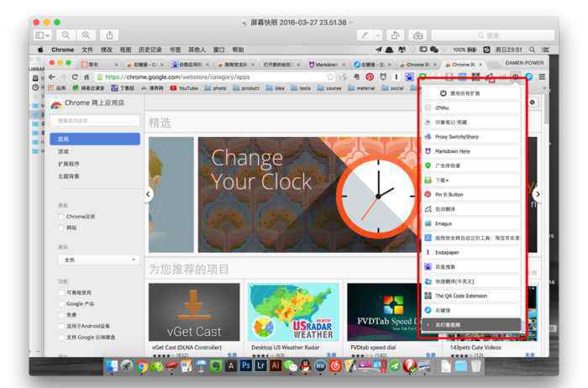Click the Preview zoom in magnifier
Viewport: 588px width, 388px height.
[x=86, y=35]
